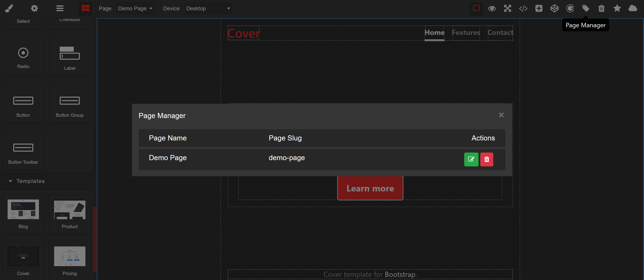644x280 pixels.
Task: Click the cloud save icon
Action: [x=633, y=8]
